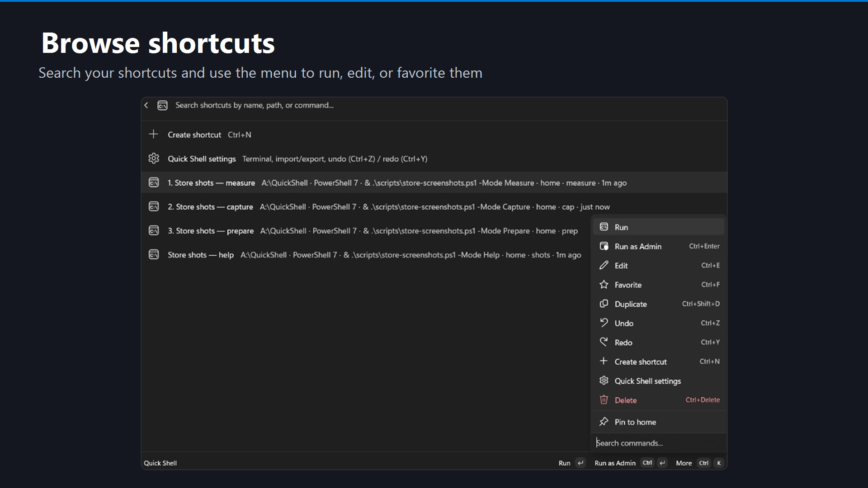Click the gear icon in context menu
Screen dimensions: 868x488
click(x=604, y=380)
